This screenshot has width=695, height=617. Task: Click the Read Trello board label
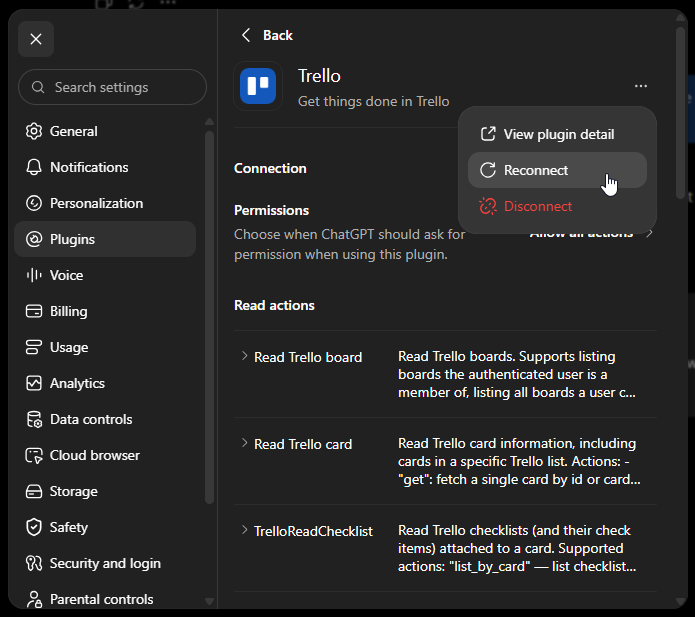(x=308, y=357)
